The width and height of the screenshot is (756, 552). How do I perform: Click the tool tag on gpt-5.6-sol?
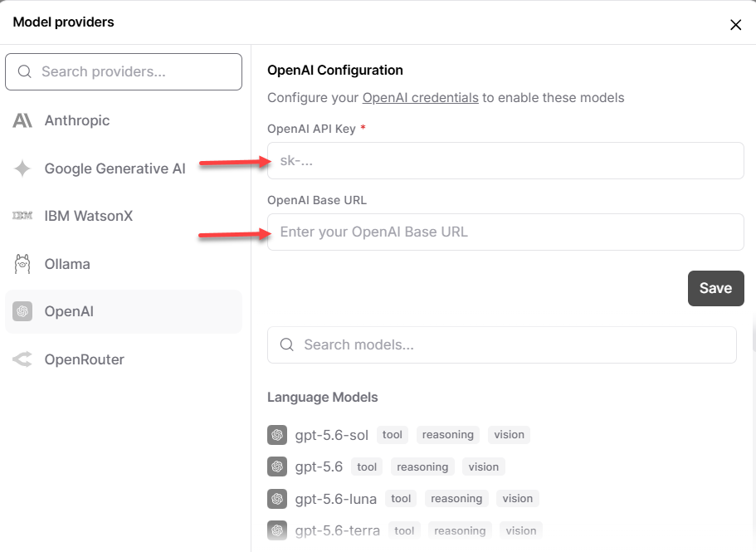(393, 435)
